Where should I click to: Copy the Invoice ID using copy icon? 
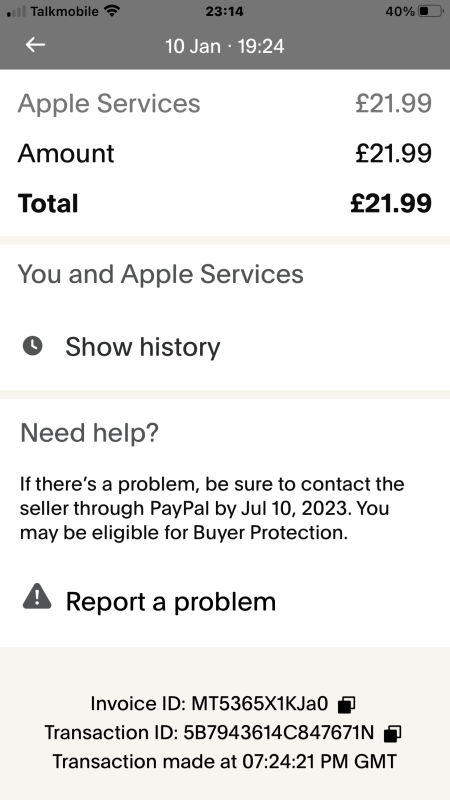(347, 705)
